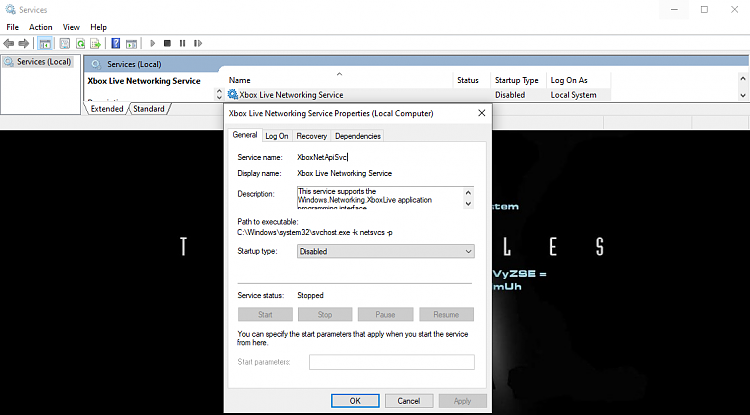Open the Action menu
The height and width of the screenshot is (415, 750).
click(41, 27)
